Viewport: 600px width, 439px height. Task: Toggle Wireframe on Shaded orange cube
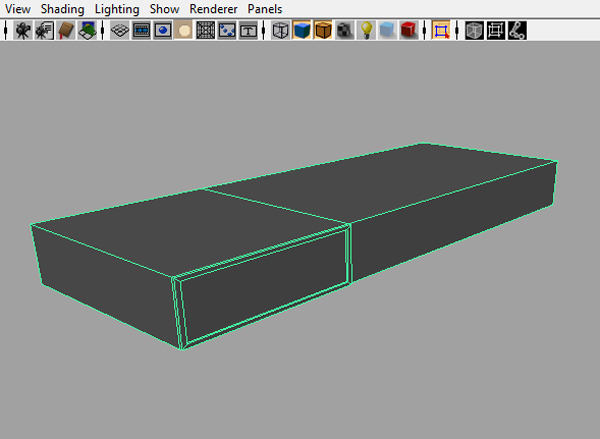(x=323, y=30)
